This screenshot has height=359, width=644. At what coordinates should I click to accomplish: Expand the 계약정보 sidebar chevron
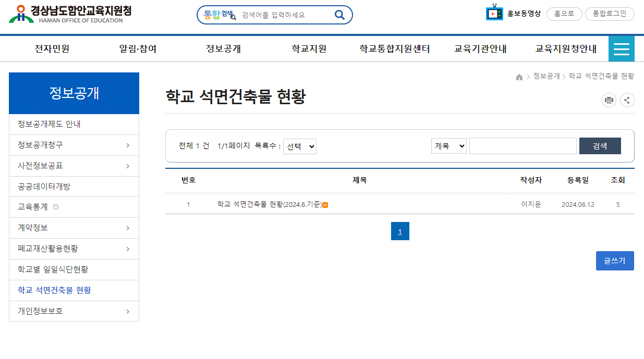(x=128, y=228)
